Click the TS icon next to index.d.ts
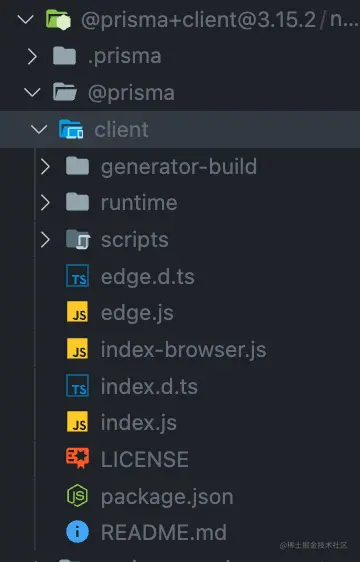Image resolution: width=360 pixels, height=562 pixels. click(77, 386)
